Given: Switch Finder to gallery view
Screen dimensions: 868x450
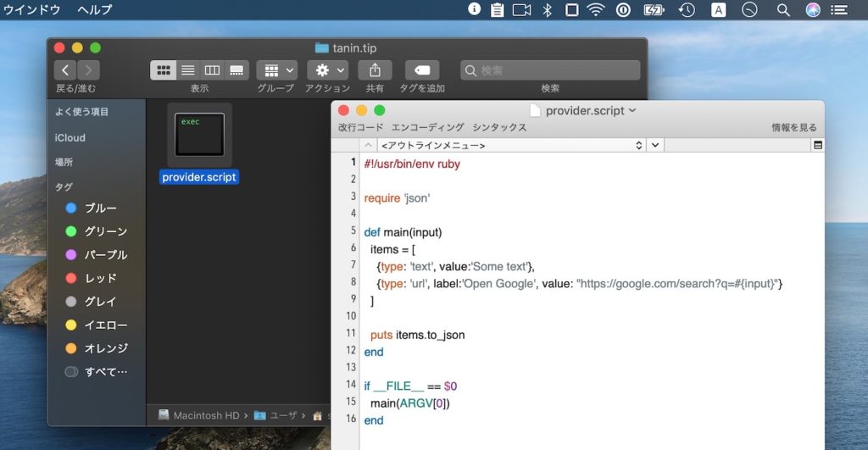Looking at the screenshot, I should point(236,70).
